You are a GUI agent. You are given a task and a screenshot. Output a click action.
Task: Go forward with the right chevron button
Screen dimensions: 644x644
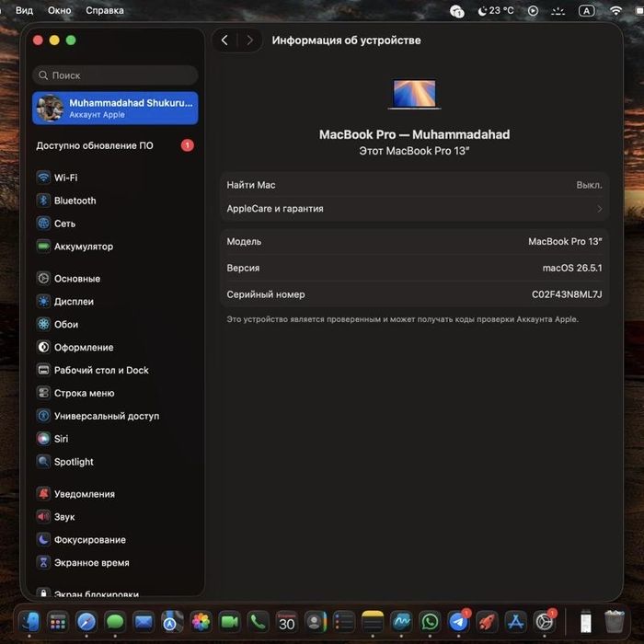[249, 40]
